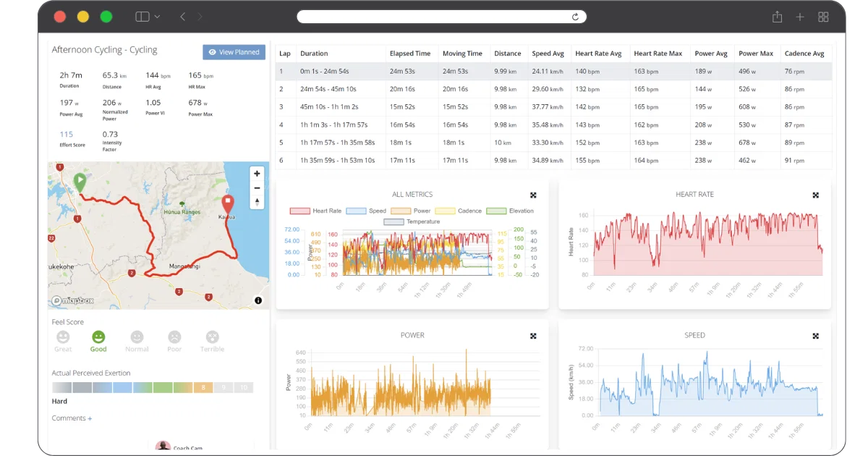Set perceived exertion level to 8
The width and height of the screenshot is (868, 456).
tap(203, 388)
